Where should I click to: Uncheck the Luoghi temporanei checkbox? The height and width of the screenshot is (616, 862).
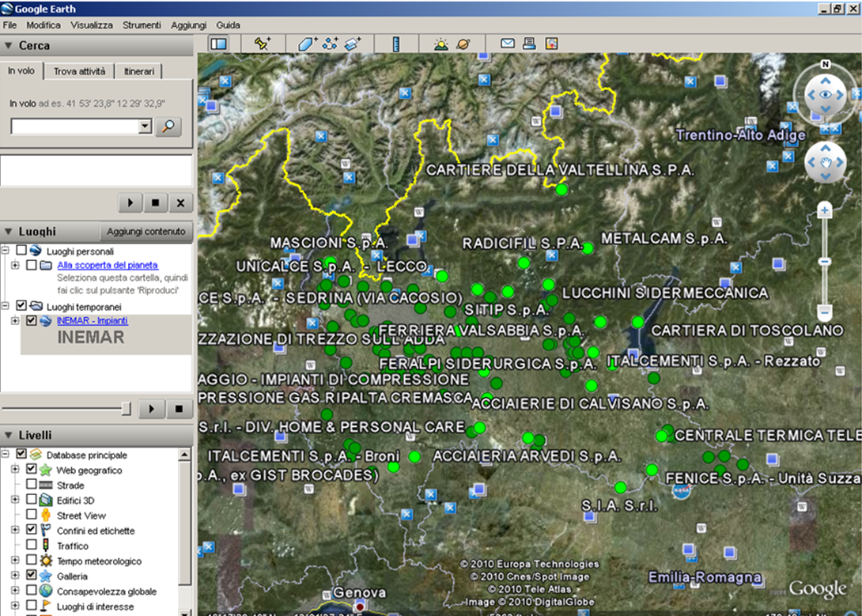(x=21, y=305)
